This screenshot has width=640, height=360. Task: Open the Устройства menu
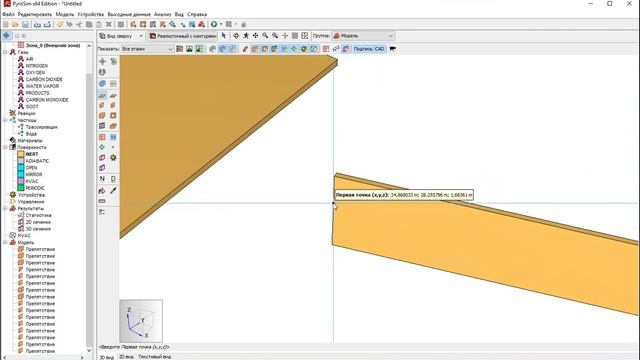pos(91,14)
